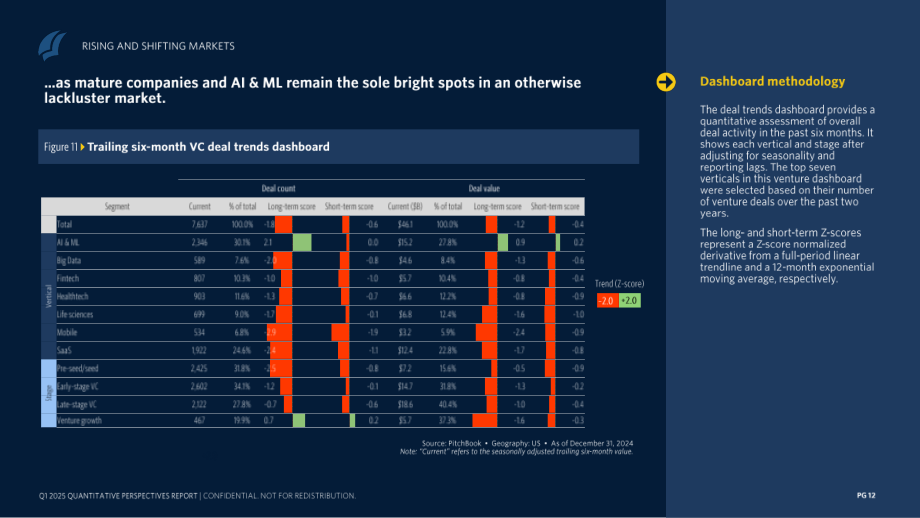Click the PitchBook sail logo icon
The image size is (920, 518).
click(52, 46)
